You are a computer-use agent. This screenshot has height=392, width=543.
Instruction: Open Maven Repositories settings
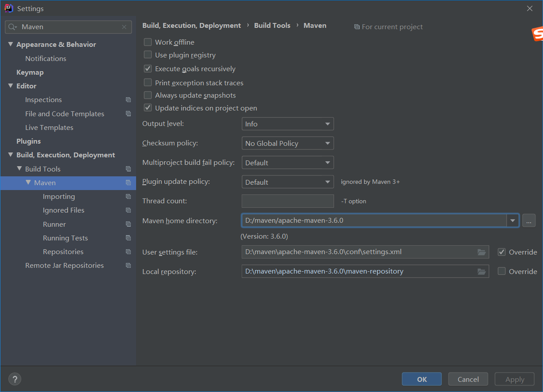(63, 251)
